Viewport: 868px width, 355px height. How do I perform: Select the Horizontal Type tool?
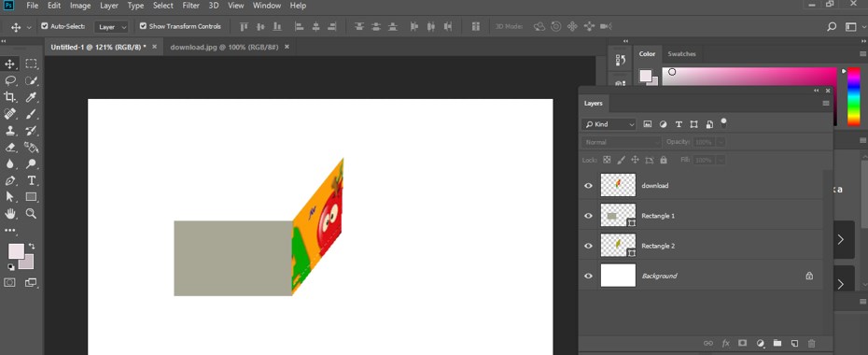(31, 180)
